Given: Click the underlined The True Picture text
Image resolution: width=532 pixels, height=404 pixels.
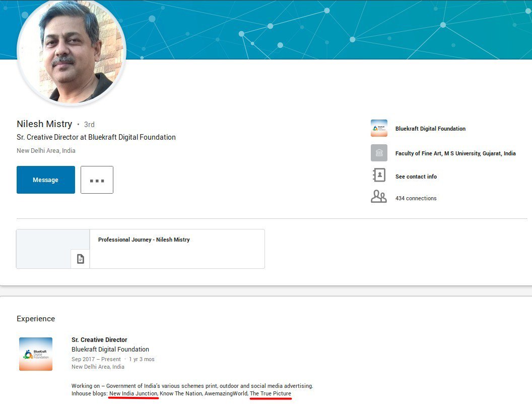Looking at the screenshot, I should pyautogui.click(x=271, y=393).
